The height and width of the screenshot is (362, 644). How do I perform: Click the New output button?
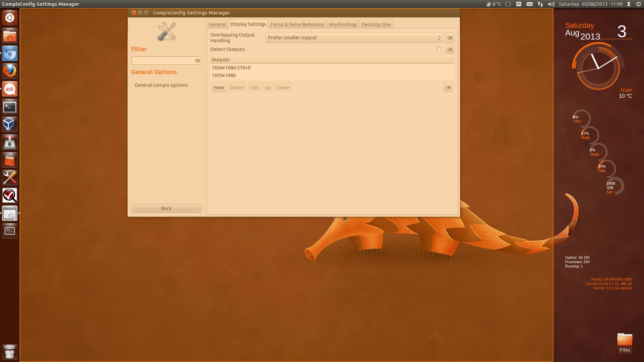pos(219,87)
